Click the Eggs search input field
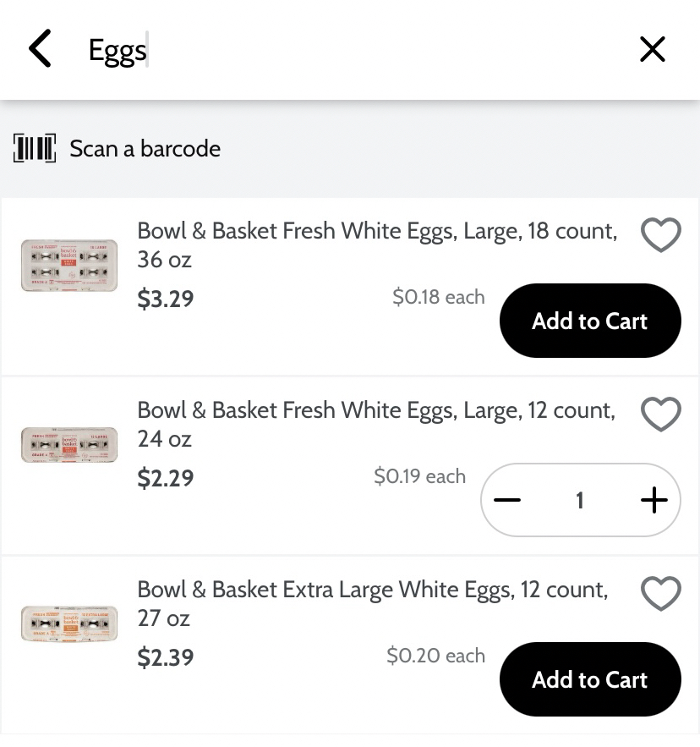The height and width of the screenshot is (747, 700). [338, 50]
